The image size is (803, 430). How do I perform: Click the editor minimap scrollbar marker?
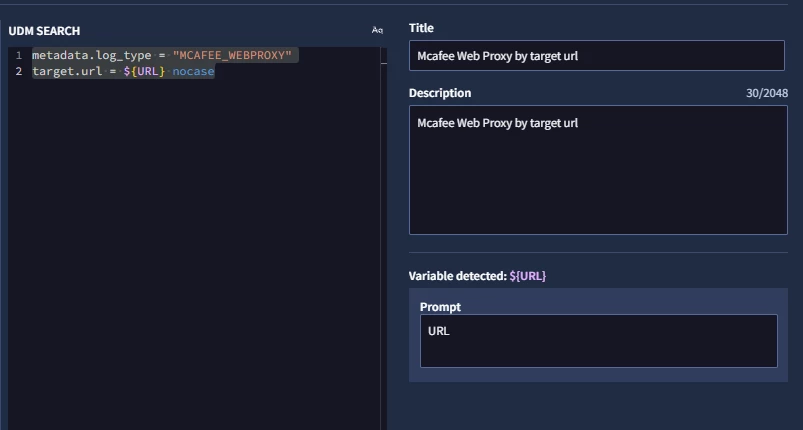(384, 63)
